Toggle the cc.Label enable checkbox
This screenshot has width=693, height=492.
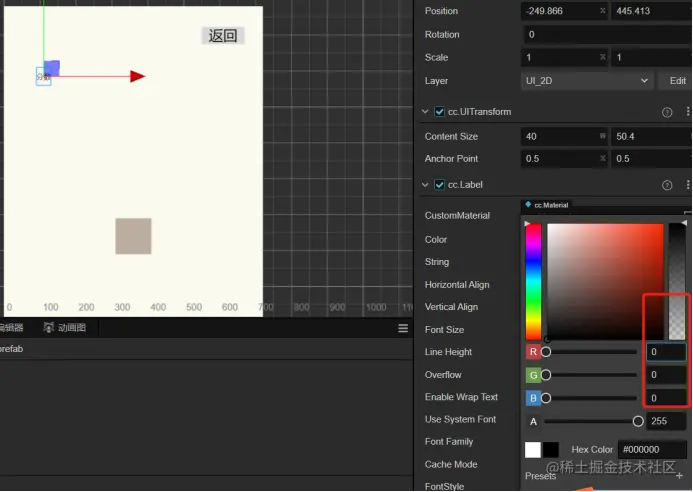point(439,185)
